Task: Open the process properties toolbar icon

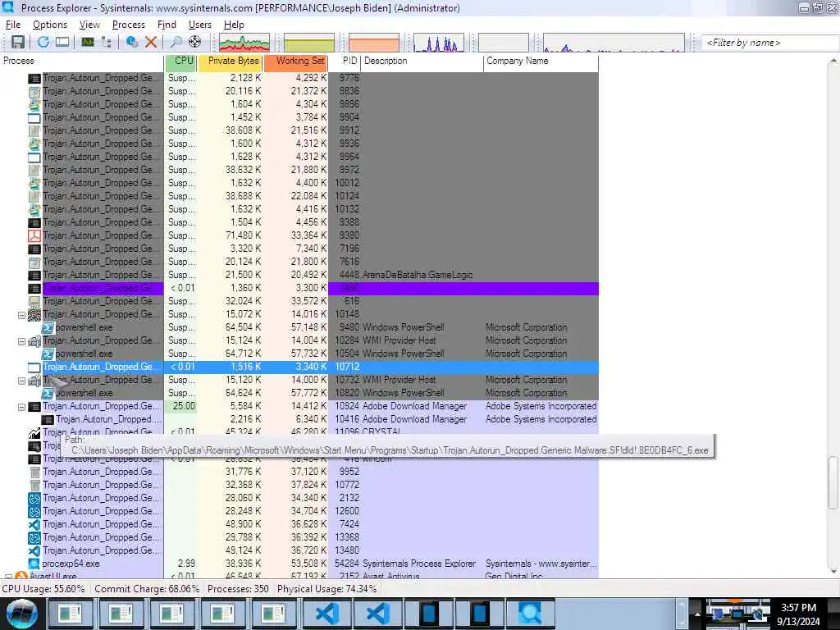Action: tap(131, 42)
